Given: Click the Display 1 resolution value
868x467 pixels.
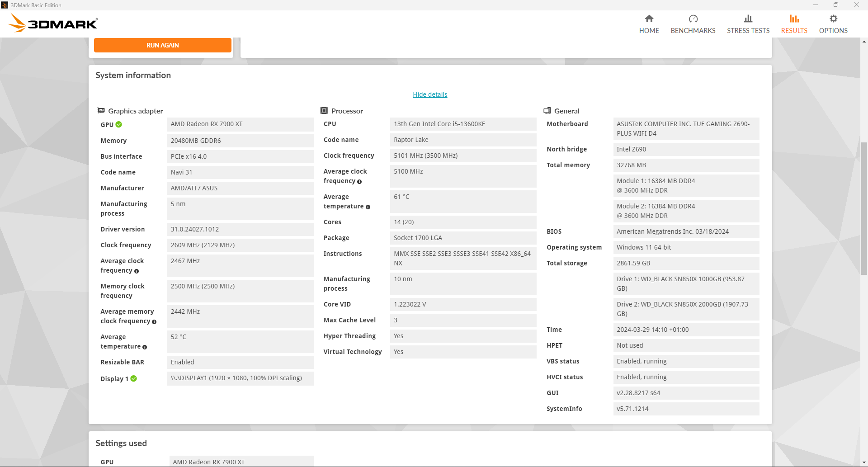Looking at the screenshot, I should [x=240, y=378].
